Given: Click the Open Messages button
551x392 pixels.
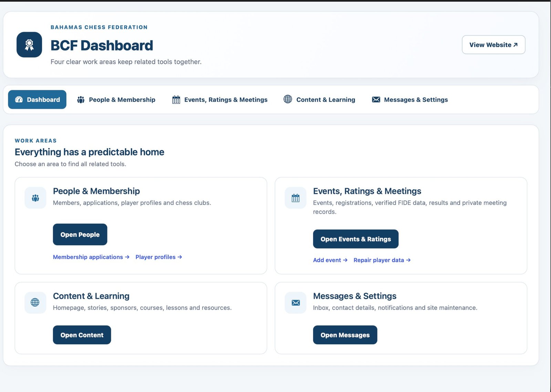Looking at the screenshot, I should point(345,335).
